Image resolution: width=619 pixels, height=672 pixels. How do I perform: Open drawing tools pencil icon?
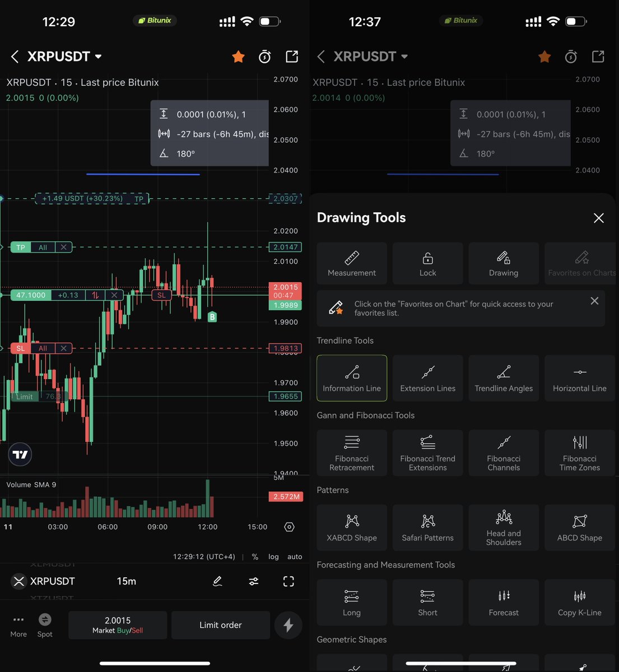(x=218, y=581)
